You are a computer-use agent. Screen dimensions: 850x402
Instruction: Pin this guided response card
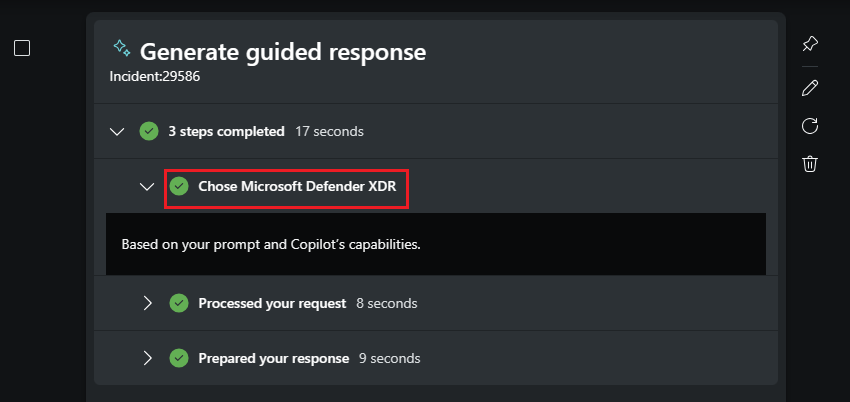pos(811,44)
